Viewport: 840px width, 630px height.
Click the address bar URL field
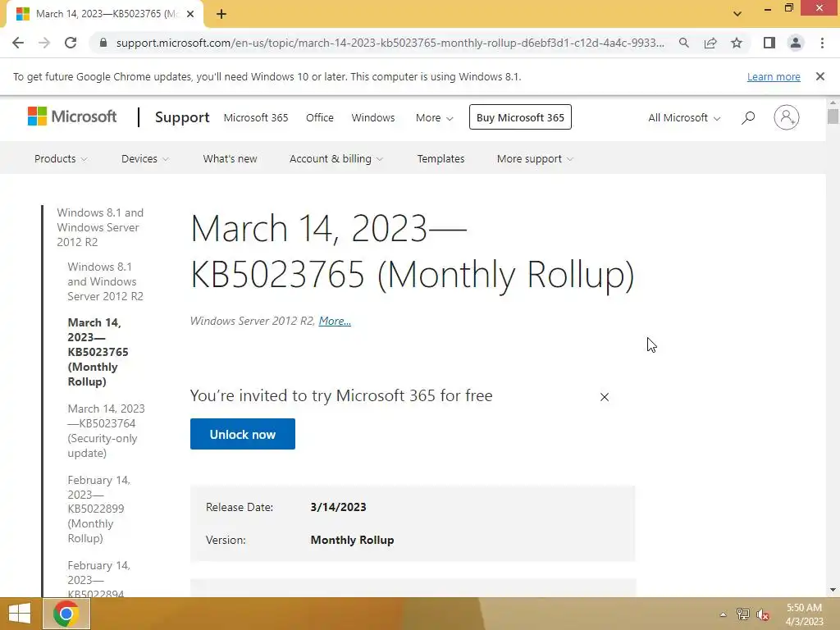click(x=390, y=43)
